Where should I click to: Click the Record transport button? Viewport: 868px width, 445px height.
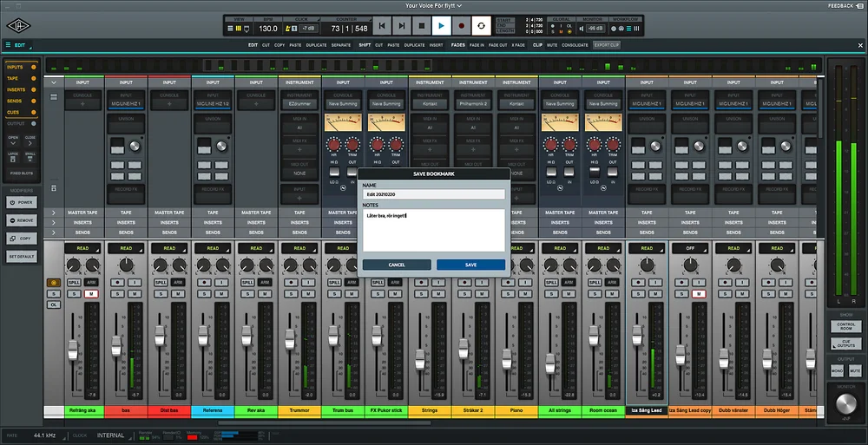point(461,26)
